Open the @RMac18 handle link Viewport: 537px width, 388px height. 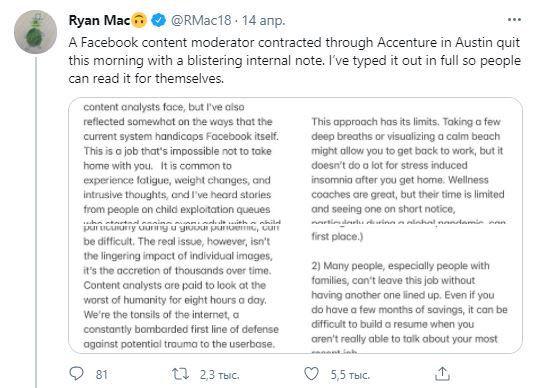pos(201,21)
